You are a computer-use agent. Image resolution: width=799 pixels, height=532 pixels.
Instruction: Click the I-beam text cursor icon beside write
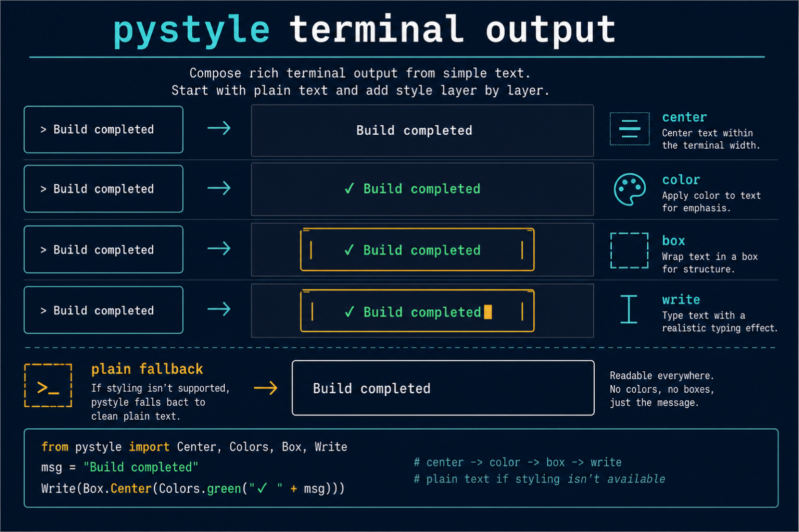(629, 309)
